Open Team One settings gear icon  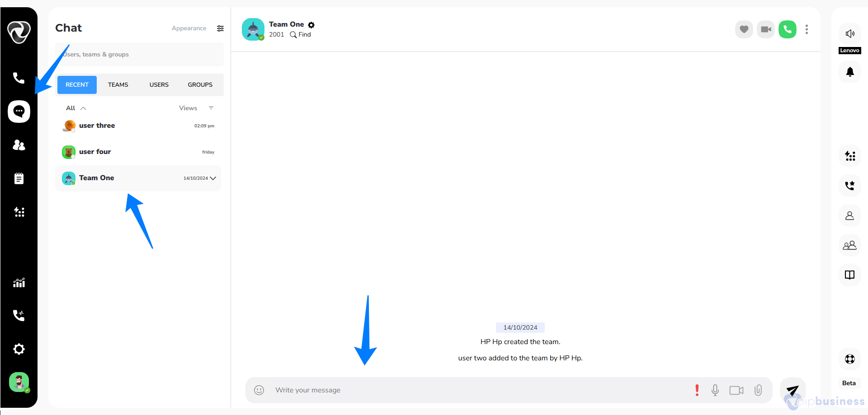tap(311, 25)
